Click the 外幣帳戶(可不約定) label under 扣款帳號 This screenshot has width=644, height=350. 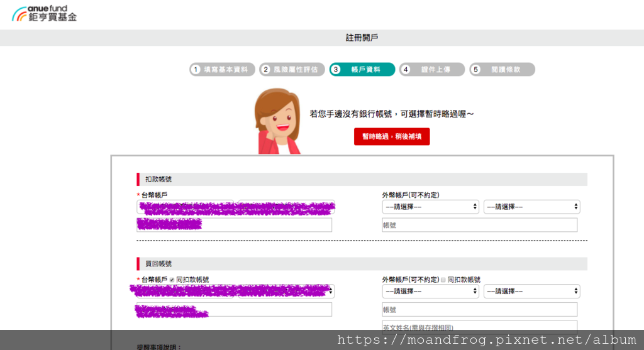(411, 195)
